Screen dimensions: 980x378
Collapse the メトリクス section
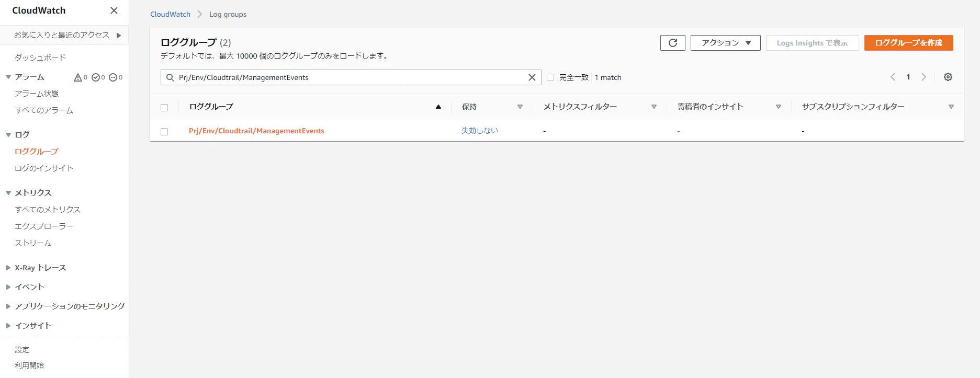tap(8, 193)
